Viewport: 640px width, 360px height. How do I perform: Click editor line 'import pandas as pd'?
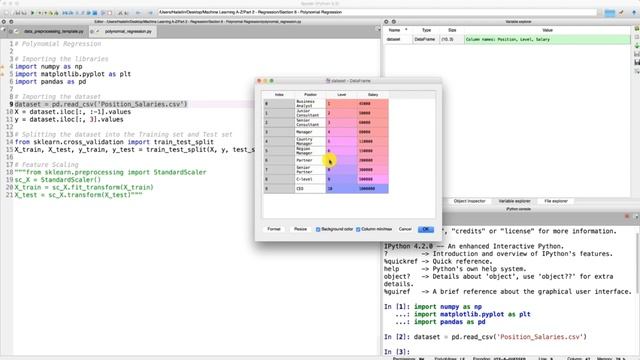point(51,82)
